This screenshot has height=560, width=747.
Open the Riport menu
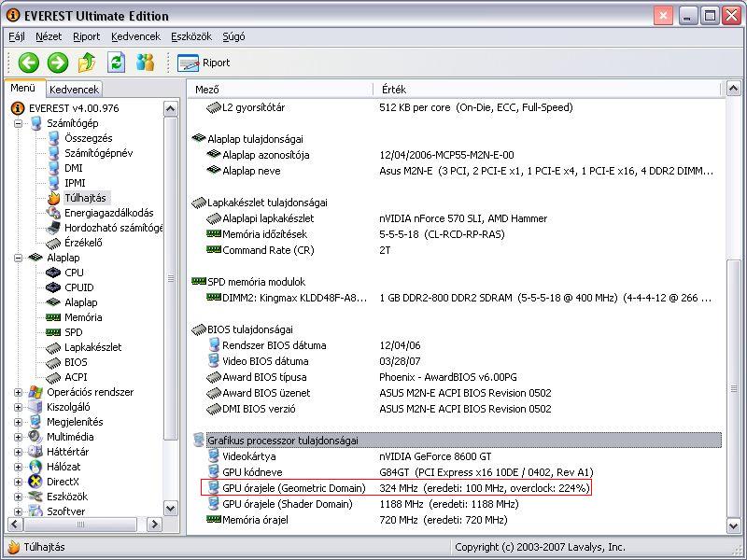86,36
